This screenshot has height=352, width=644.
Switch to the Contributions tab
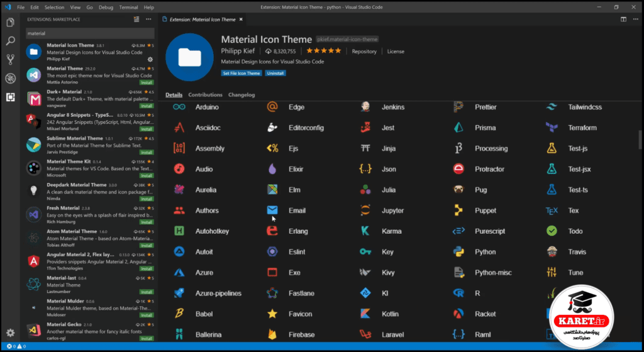[205, 95]
